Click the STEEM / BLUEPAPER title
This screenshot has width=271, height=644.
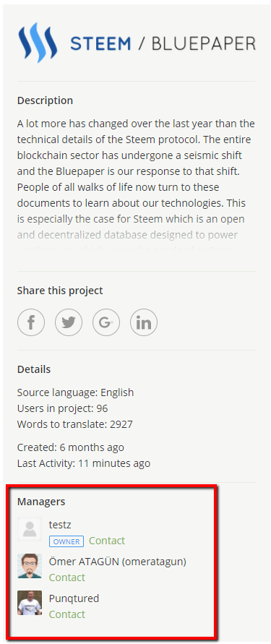pyautogui.click(x=163, y=43)
